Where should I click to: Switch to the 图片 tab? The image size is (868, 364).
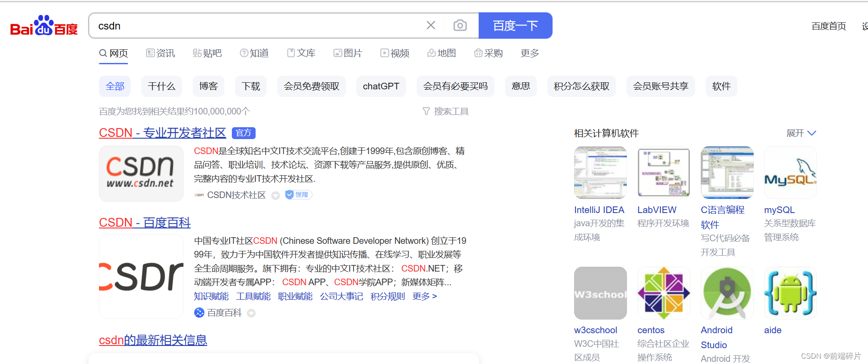coord(348,53)
